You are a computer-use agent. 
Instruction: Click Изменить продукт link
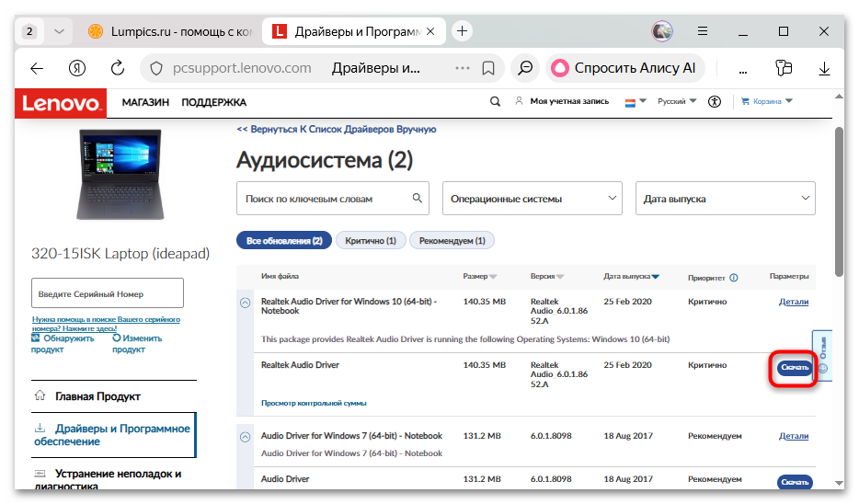pos(137,343)
